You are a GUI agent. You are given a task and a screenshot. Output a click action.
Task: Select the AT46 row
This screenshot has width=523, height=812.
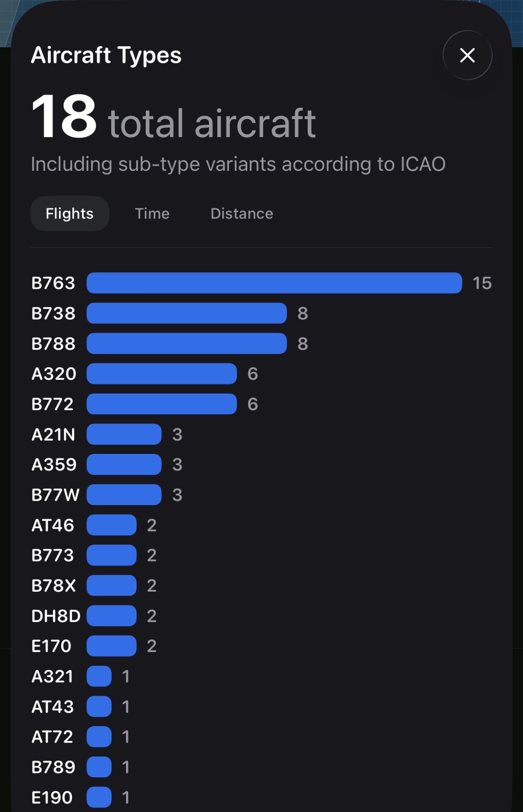click(x=111, y=525)
